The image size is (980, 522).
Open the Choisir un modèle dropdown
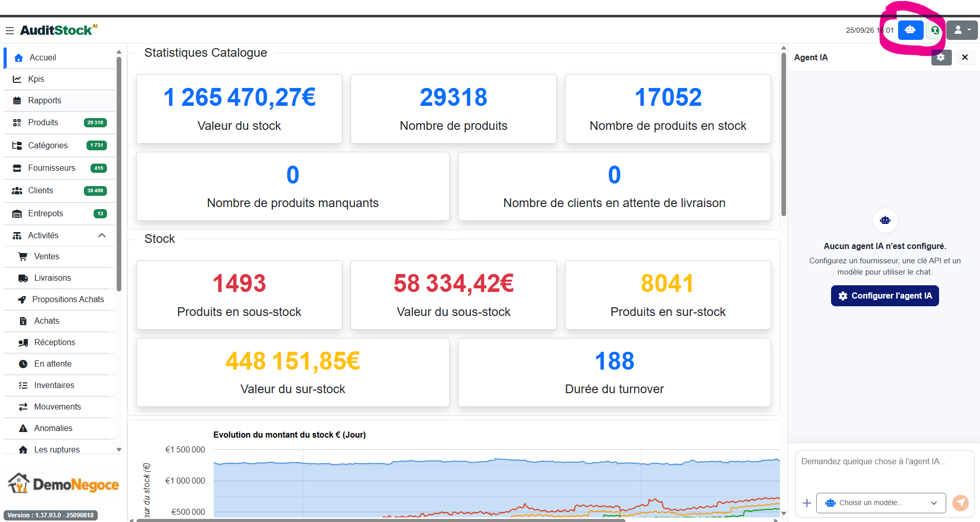[881, 503]
